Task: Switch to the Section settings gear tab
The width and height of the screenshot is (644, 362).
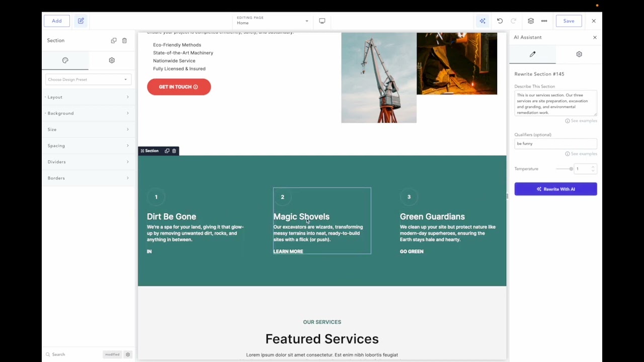Action: click(x=112, y=60)
